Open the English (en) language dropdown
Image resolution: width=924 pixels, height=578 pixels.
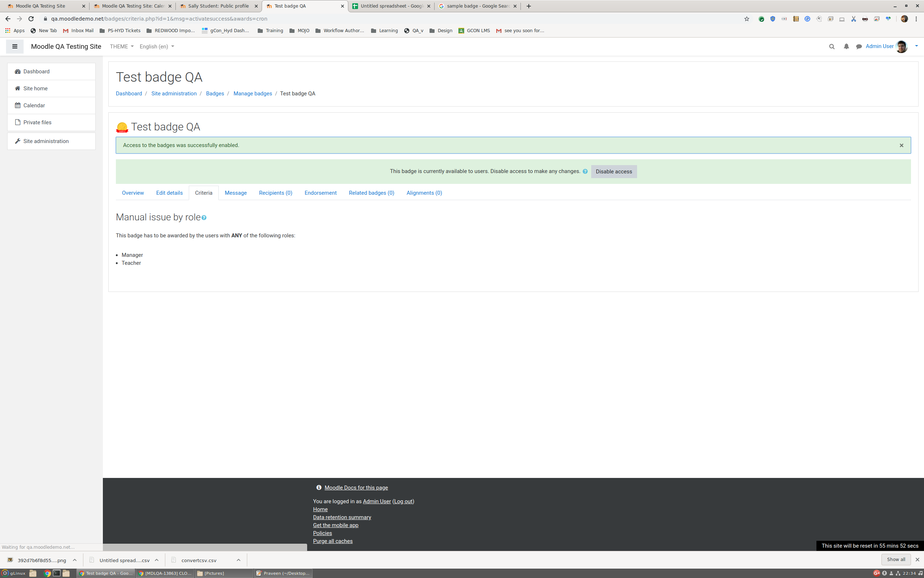point(157,47)
